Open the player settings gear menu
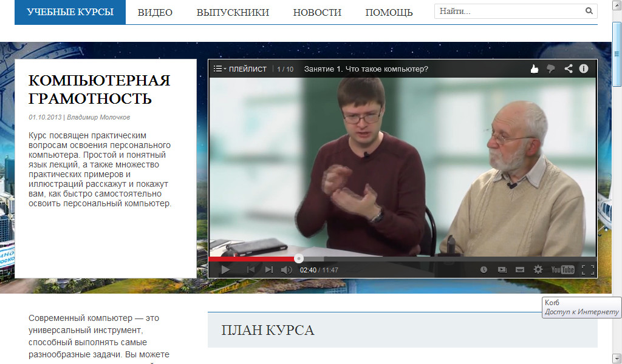 538,269
